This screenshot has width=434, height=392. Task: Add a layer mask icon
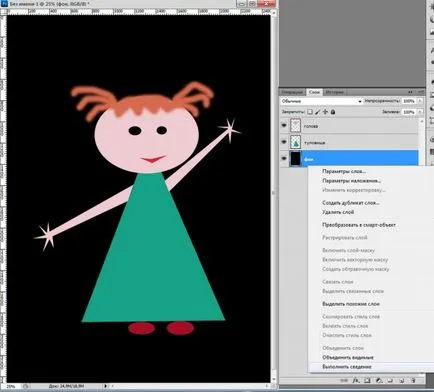coord(367,380)
